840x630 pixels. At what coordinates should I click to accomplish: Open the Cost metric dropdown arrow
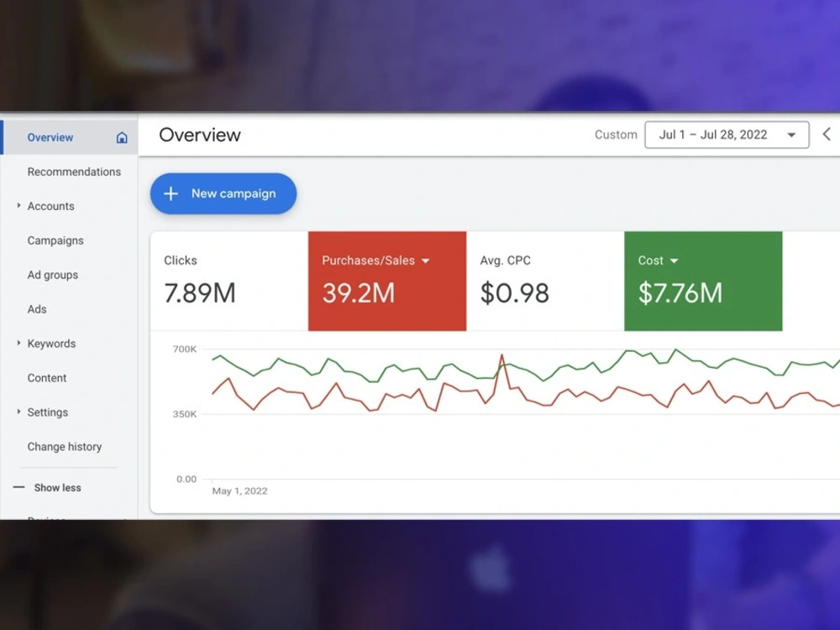[674, 261]
